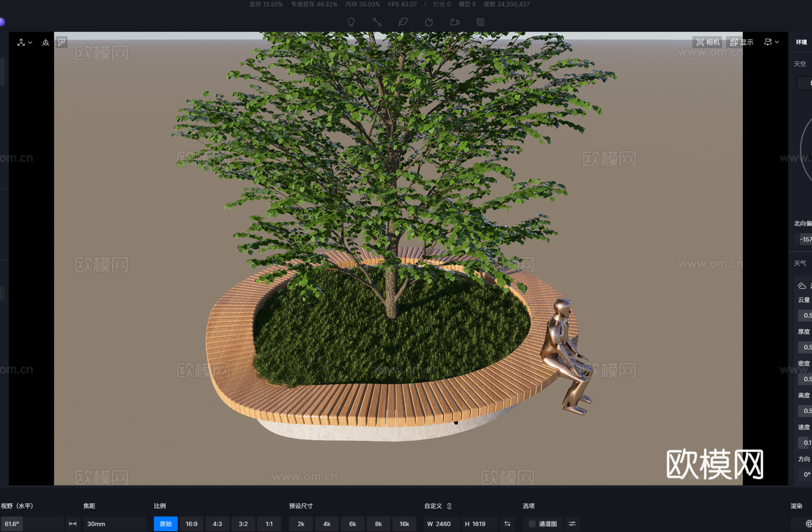The height and width of the screenshot is (532, 812).
Task: Click the 专用显存 46.32% status text
Action: click(x=314, y=4)
